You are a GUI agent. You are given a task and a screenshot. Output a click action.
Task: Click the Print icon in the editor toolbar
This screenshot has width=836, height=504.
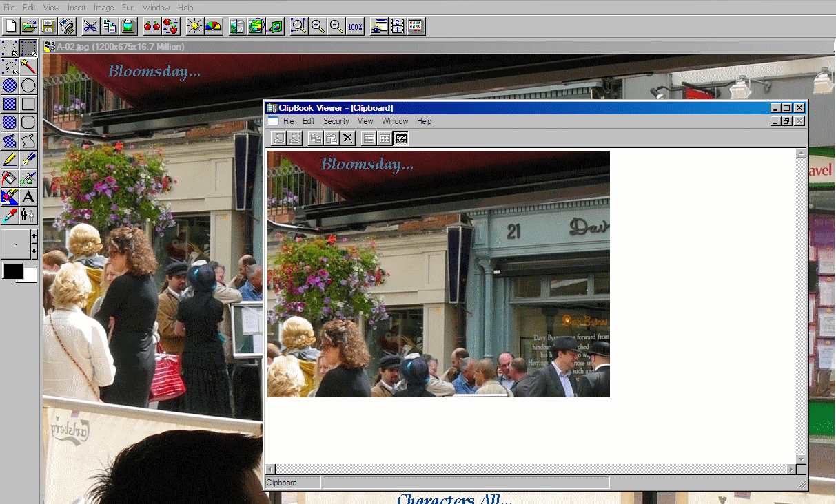click(x=67, y=26)
